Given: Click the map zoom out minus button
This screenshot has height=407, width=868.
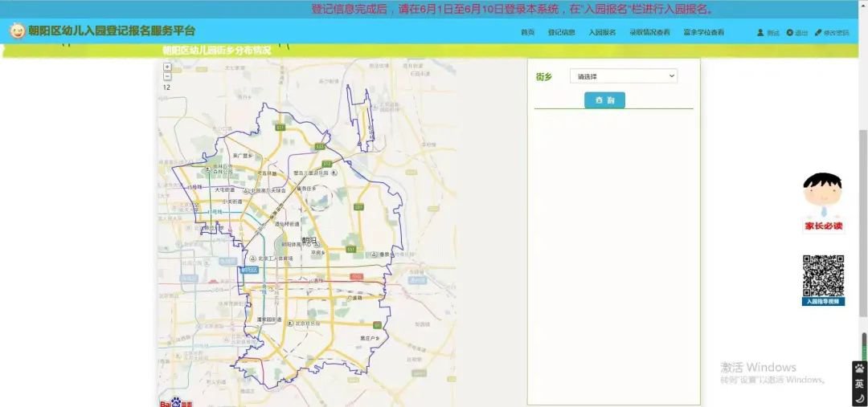Looking at the screenshot, I should pos(166,76).
